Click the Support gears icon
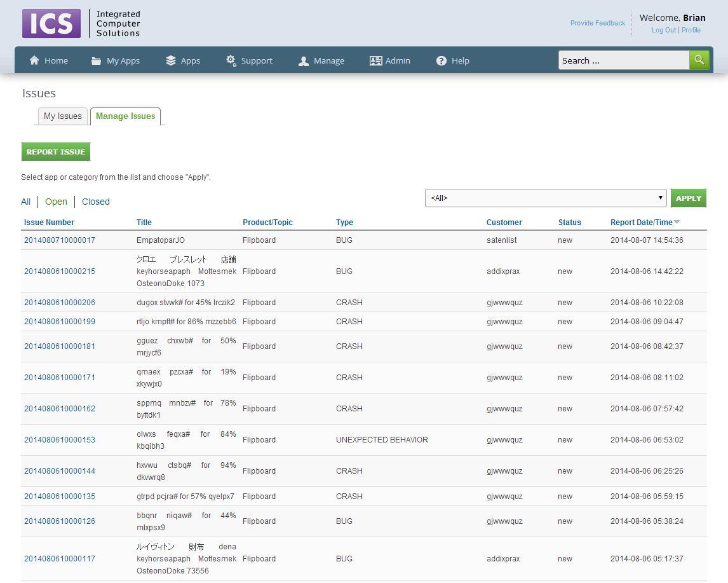728x583 pixels. click(x=231, y=60)
